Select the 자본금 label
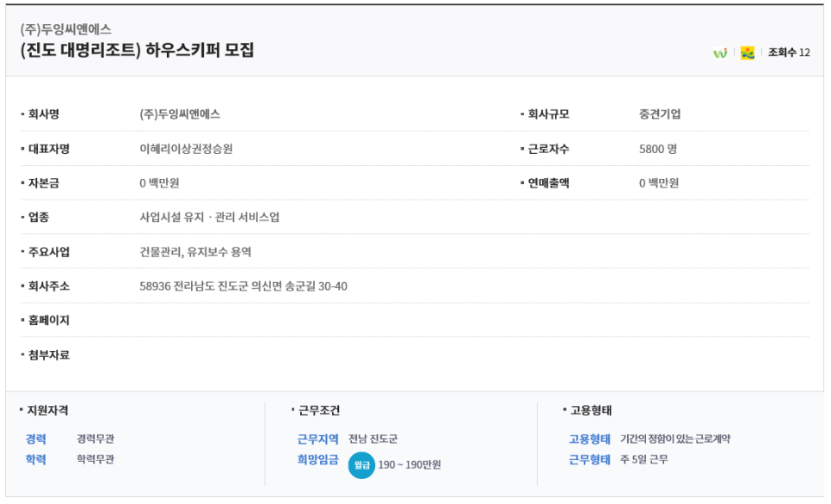The image size is (831, 504). coord(44,183)
